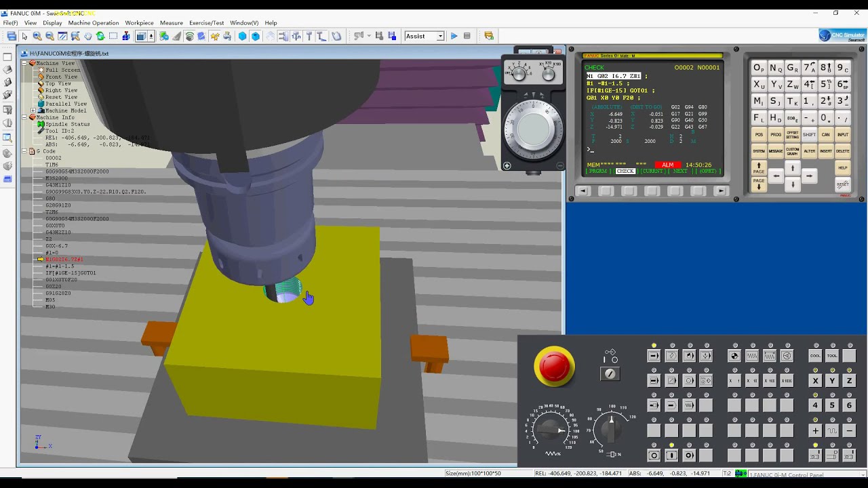Open the Exercise/Test menu
The height and width of the screenshot is (488, 868).
206,23
